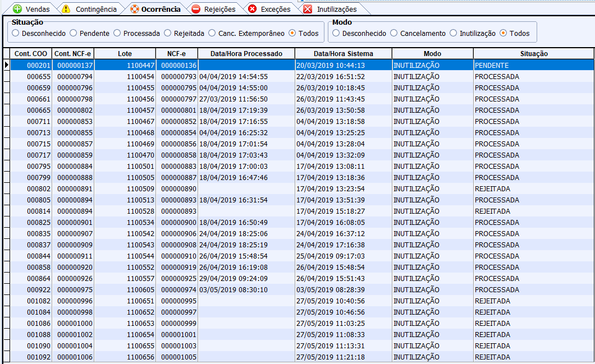Click processed date 18/04/2019 16:47:46
595x364 pixels.
click(246, 177)
